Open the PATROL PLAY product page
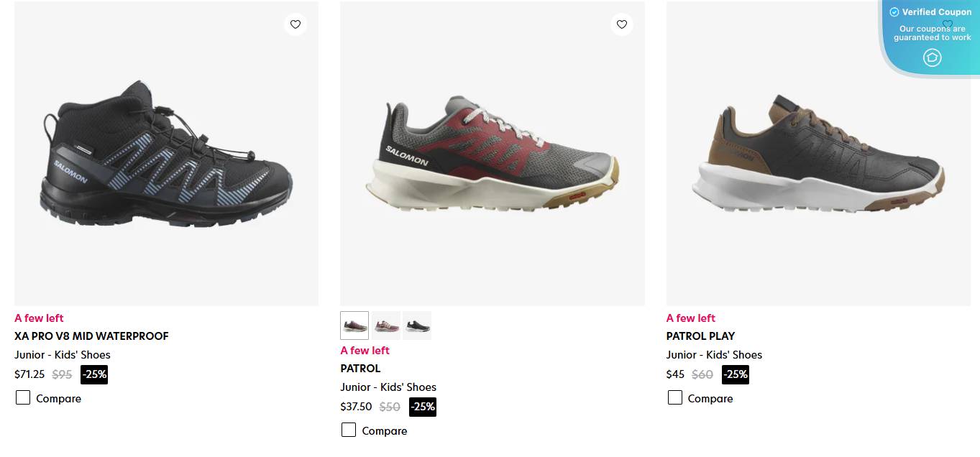Image resolution: width=980 pixels, height=457 pixels. [x=700, y=336]
